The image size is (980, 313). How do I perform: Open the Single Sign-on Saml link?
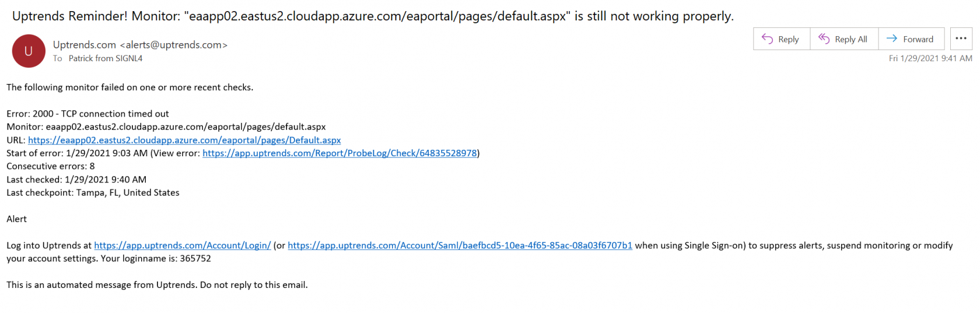click(460, 245)
